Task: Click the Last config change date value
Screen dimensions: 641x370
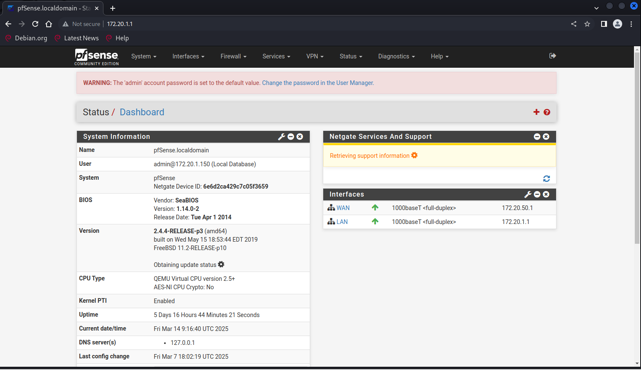Action: pos(191,357)
